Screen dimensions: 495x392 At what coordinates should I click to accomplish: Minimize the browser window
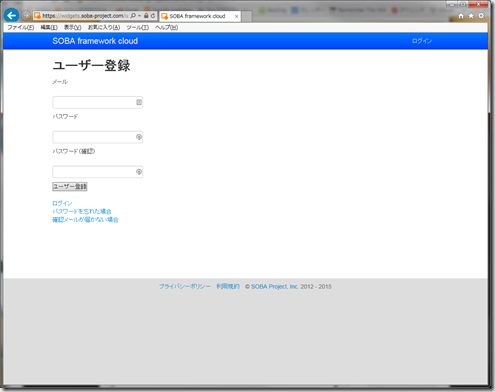coord(452,4)
